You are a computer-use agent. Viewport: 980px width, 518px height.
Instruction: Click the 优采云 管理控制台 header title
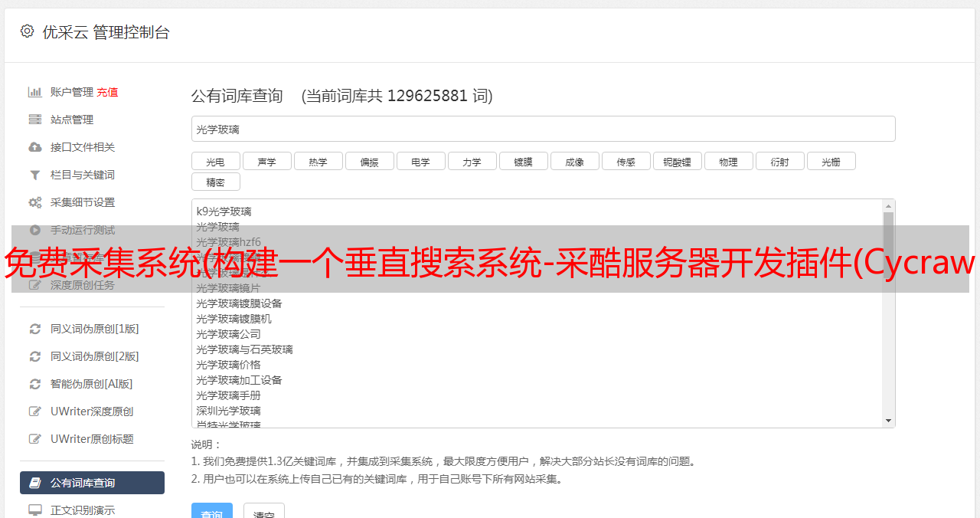point(106,32)
